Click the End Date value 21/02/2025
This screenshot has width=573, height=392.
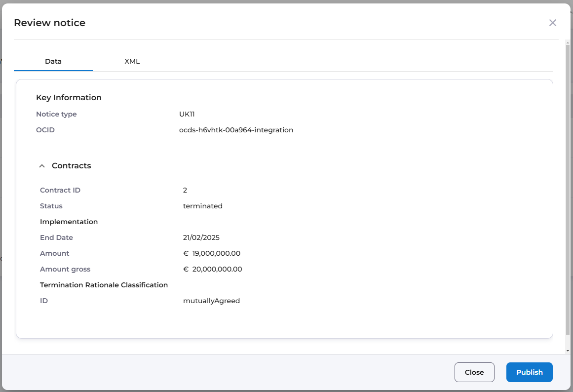201,238
